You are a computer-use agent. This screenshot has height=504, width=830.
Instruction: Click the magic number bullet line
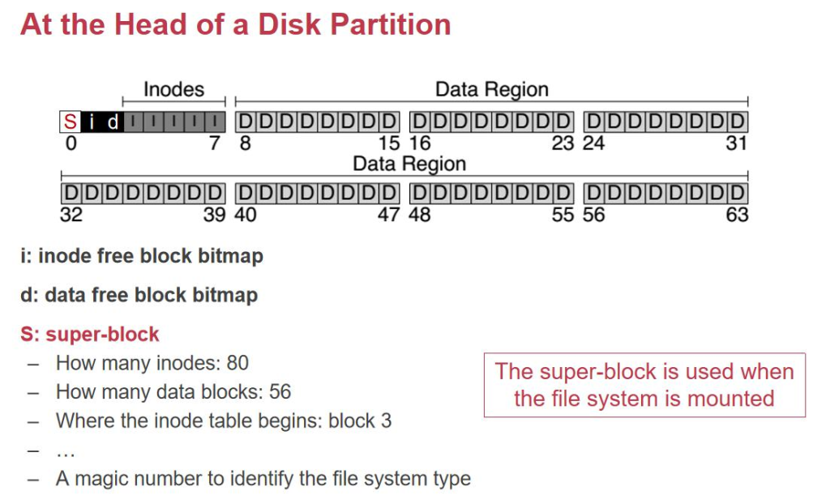(263, 479)
